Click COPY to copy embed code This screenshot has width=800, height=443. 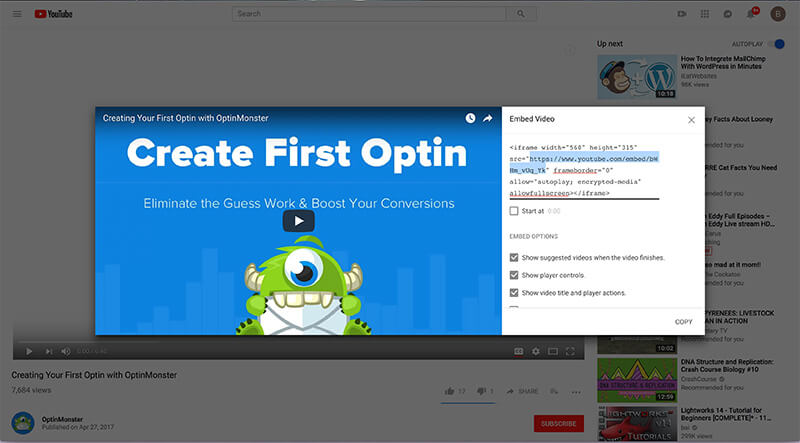[684, 322]
